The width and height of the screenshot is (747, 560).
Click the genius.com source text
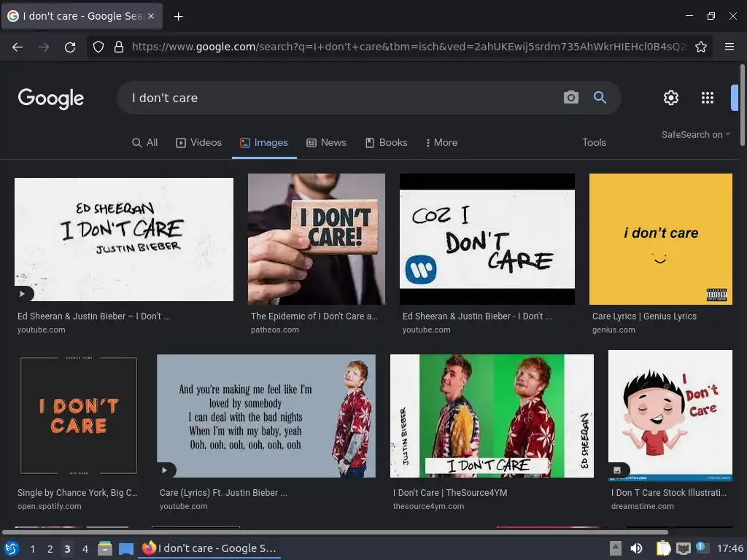(x=614, y=330)
